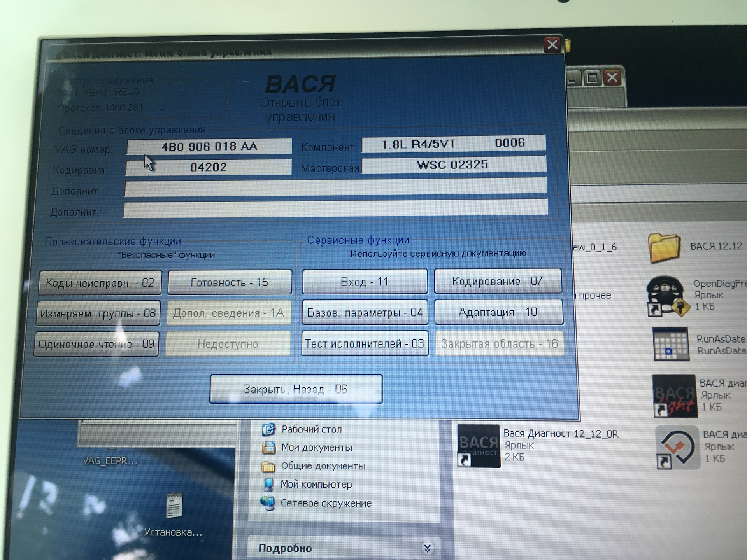Screen dimensions: 747x560
Task: Click Рабочий стол desktop icon in sidebar
Action: click(x=268, y=429)
